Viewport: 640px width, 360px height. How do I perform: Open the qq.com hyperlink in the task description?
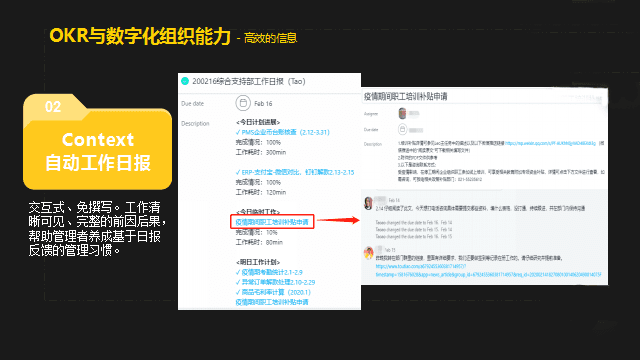(x=550, y=144)
